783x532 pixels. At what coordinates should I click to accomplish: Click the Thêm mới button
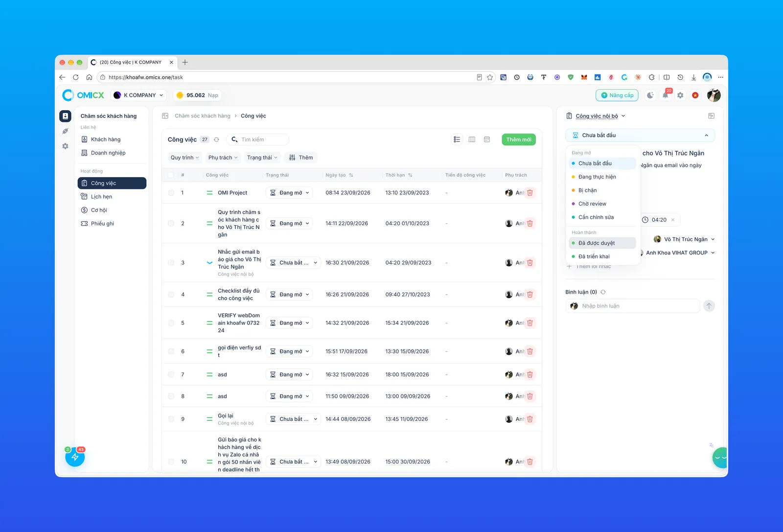[x=519, y=139]
